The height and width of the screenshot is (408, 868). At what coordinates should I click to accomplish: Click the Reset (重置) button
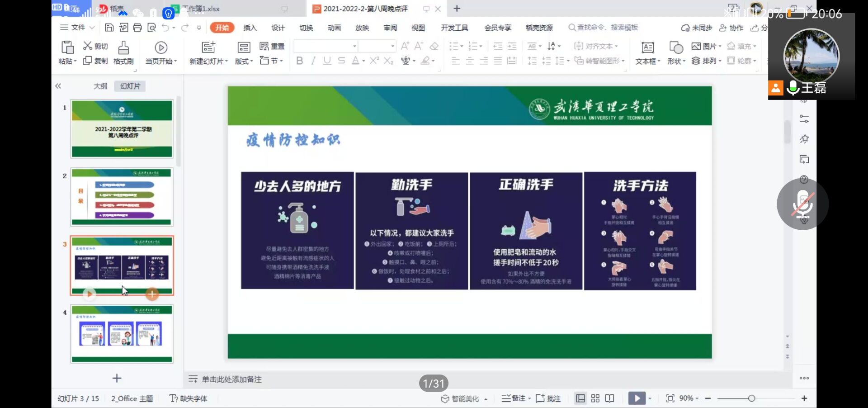272,46
